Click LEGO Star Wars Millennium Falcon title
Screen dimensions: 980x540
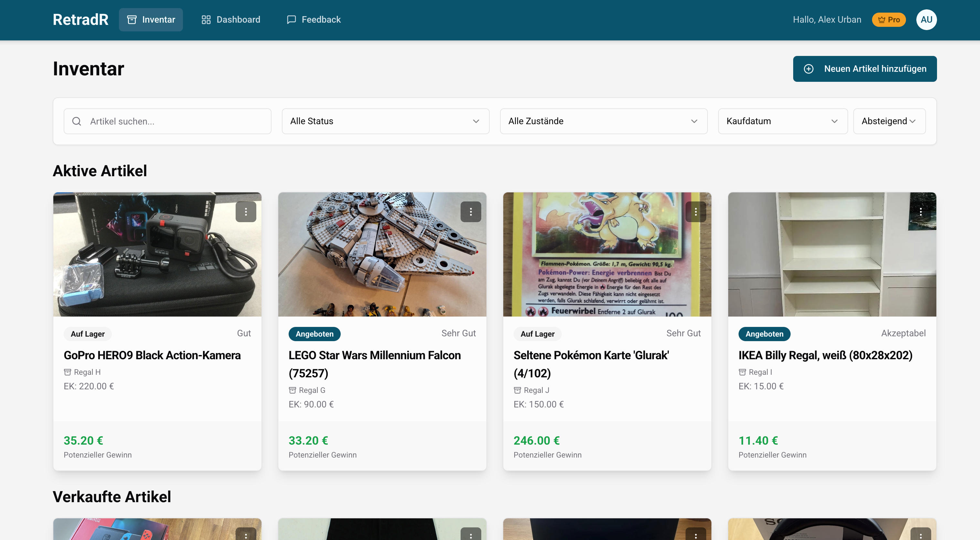pos(374,364)
